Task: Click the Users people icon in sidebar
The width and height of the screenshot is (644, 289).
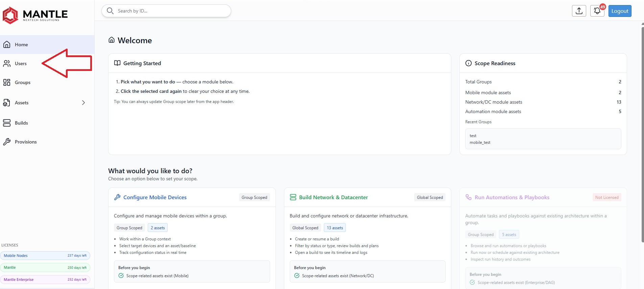Action: (x=7, y=63)
